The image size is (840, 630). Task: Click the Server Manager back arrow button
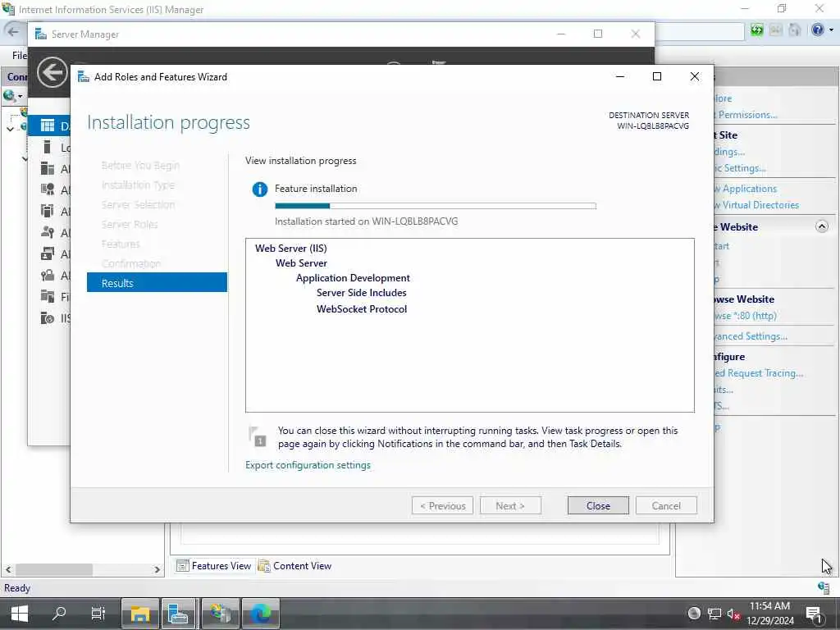[x=52, y=72]
